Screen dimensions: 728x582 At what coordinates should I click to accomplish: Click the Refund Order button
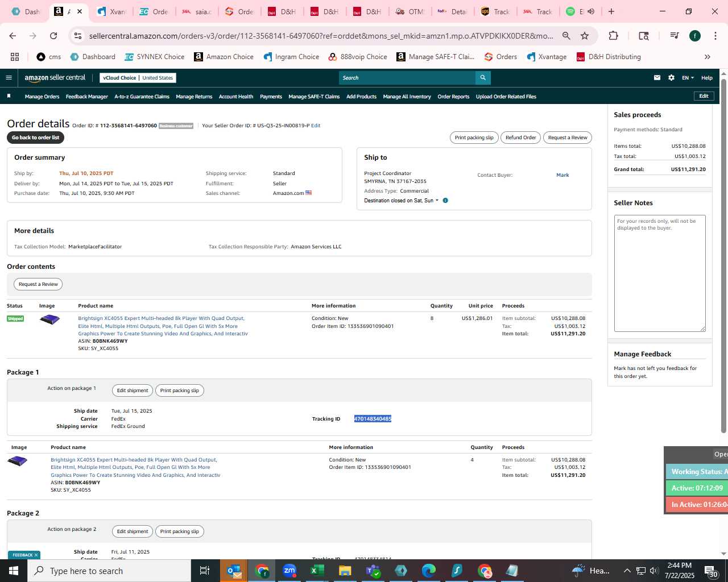[x=520, y=138]
